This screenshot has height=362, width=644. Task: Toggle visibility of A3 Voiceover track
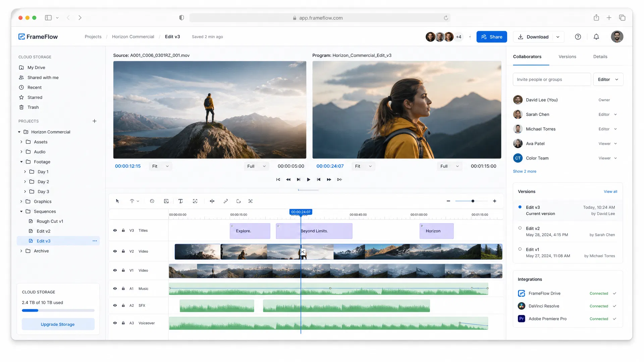pyautogui.click(x=115, y=323)
